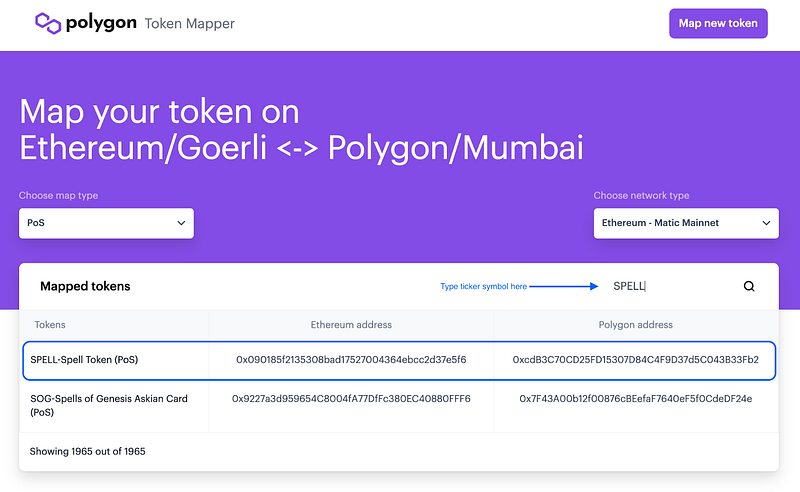Click the Tokens column header
Image resolution: width=800 pixels, height=492 pixels.
pos(50,325)
